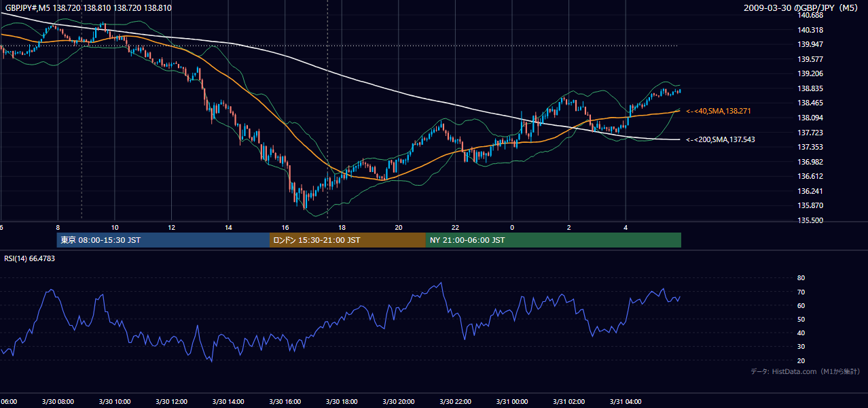This screenshot has height=408, width=868.
Task: Click price axis value 140.318
Action: tap(811, 30)
